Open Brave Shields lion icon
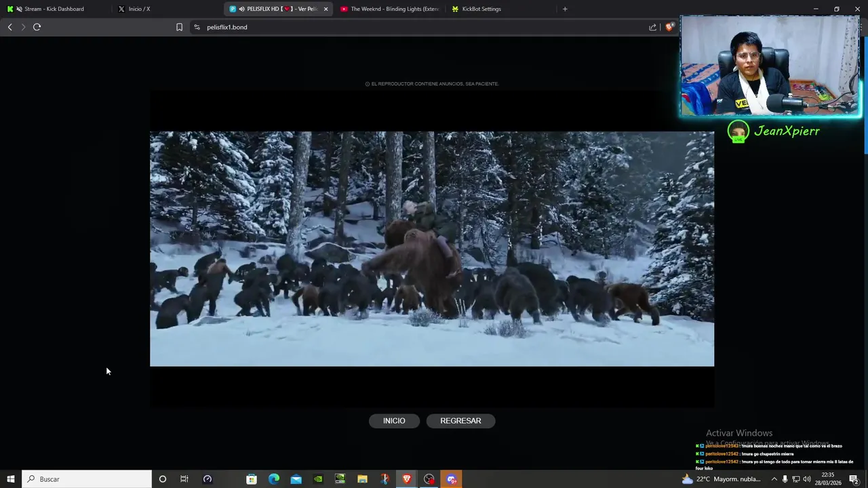 coord(669,27)
